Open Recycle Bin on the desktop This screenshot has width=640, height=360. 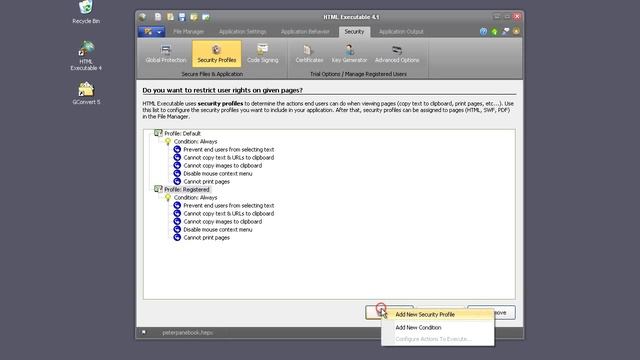[x=86, y=12]
